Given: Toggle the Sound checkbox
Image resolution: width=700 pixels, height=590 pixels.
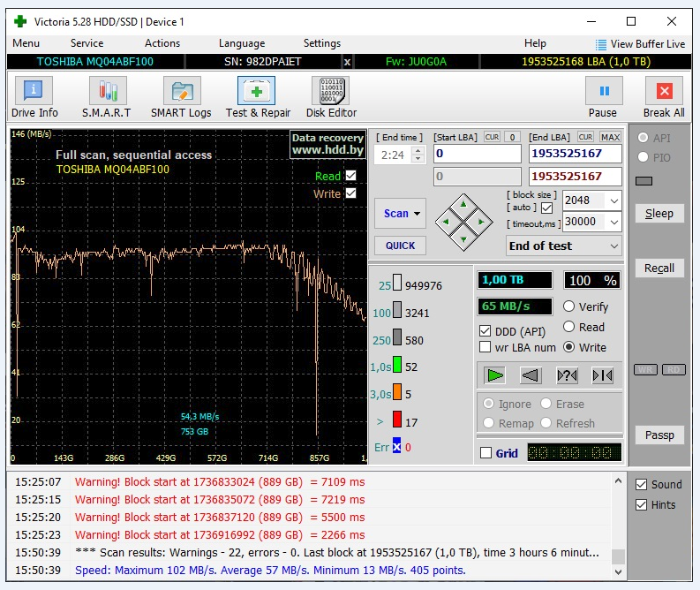Looking at the screenshot, I should (x=641, y=485).
